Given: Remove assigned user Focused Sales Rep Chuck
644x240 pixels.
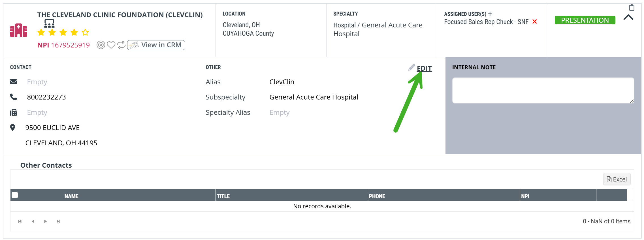Looking at the screenshot, I should pyautogui.click(x=535, y=22).
